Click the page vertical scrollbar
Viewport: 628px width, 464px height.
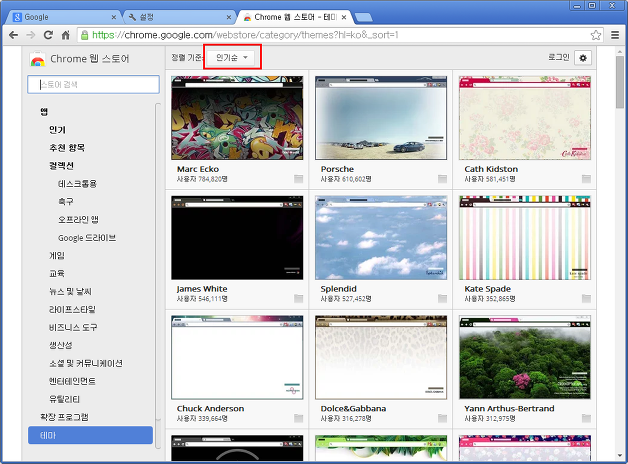coord(620,82)
